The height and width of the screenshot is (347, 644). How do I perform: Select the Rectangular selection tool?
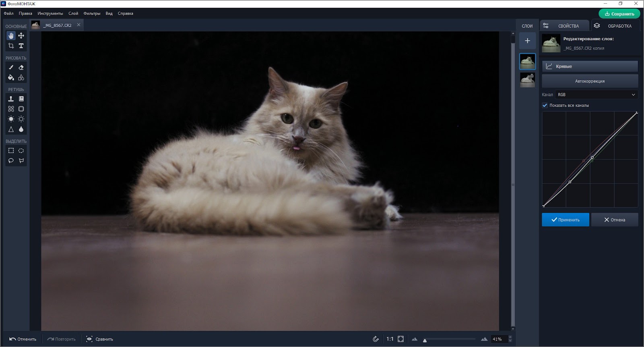pyautogui.click(x=11, y=151)
